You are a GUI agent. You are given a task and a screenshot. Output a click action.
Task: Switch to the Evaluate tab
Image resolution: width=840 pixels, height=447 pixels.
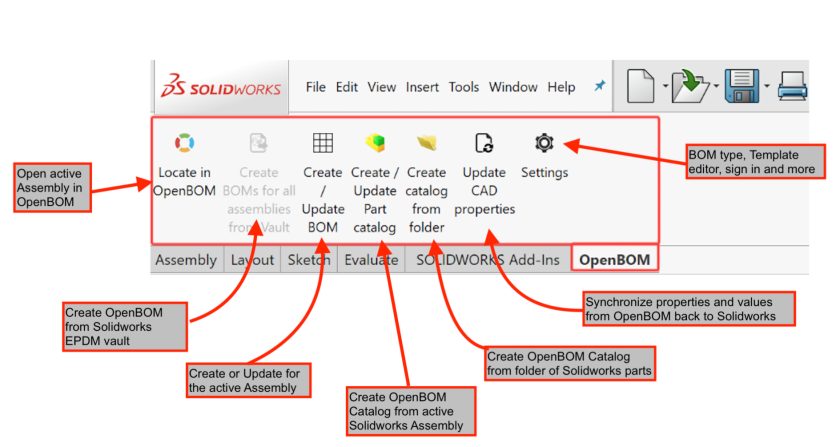(371, 260)
